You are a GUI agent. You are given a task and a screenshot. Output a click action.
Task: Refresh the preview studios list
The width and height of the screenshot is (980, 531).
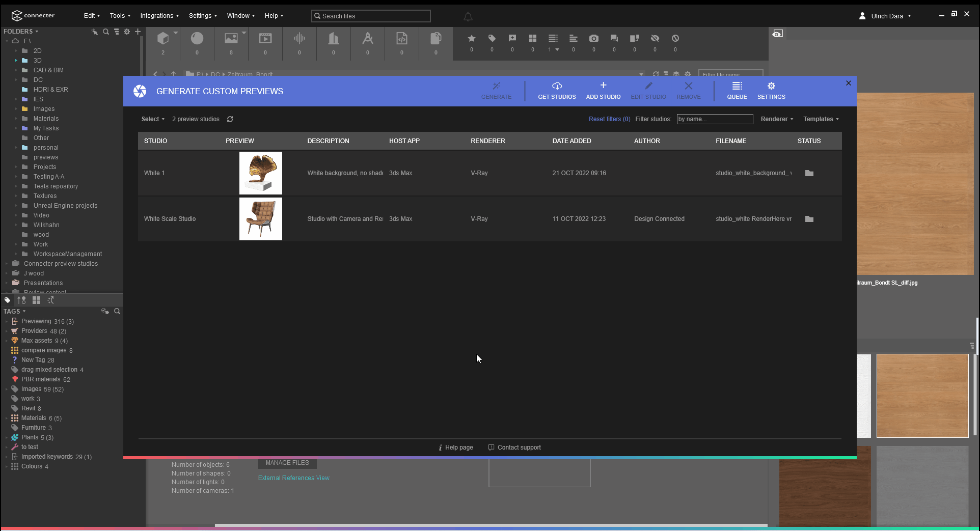230,119
